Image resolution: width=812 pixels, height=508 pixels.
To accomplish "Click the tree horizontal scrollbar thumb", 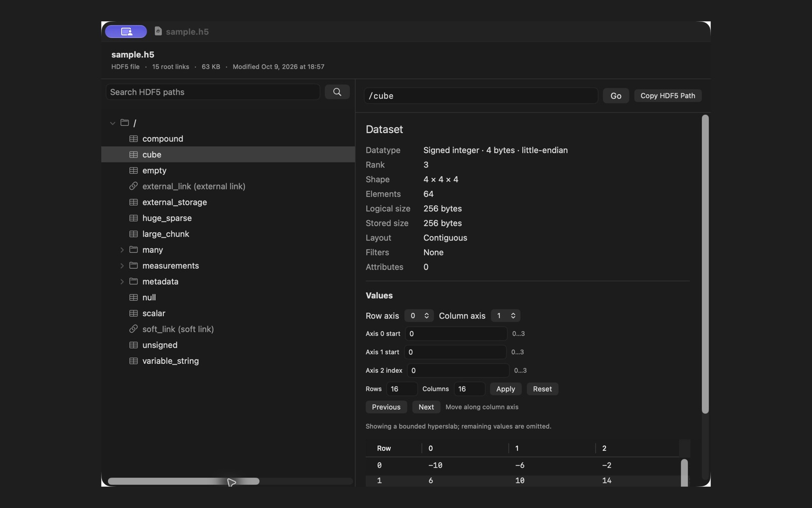I will 183,481.
